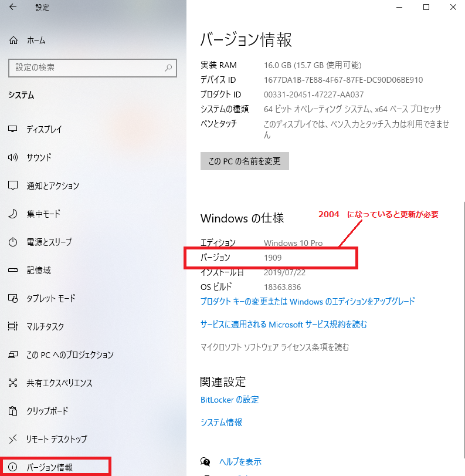Click the search magnifier icon

coord(168,67)
